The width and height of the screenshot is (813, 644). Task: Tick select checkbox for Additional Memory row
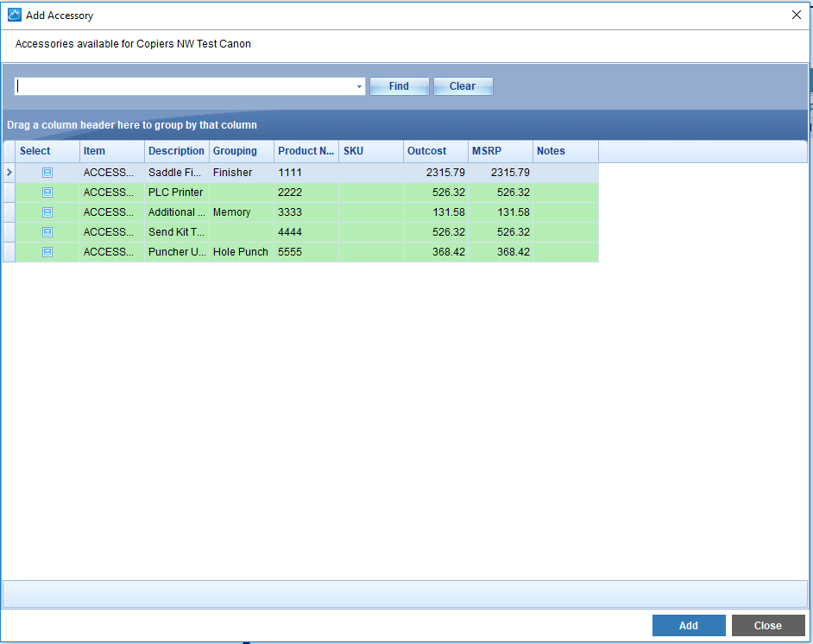[x=47, y=212]
